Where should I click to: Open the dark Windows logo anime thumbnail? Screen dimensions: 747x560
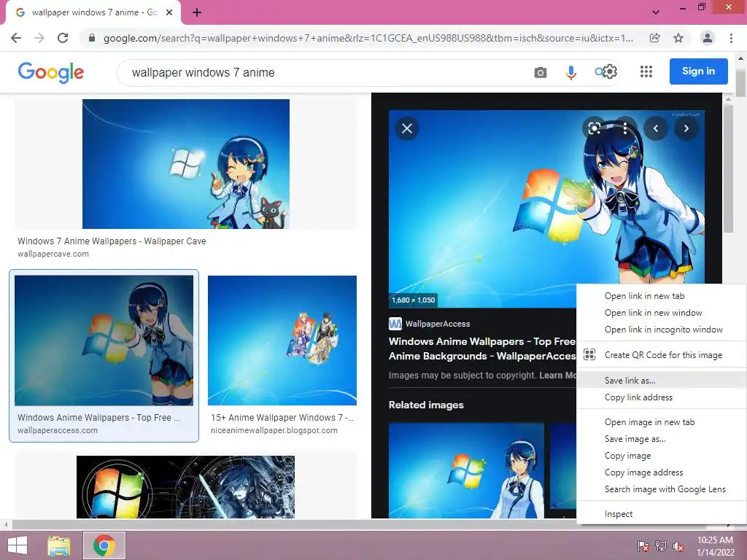pos(185,486)
